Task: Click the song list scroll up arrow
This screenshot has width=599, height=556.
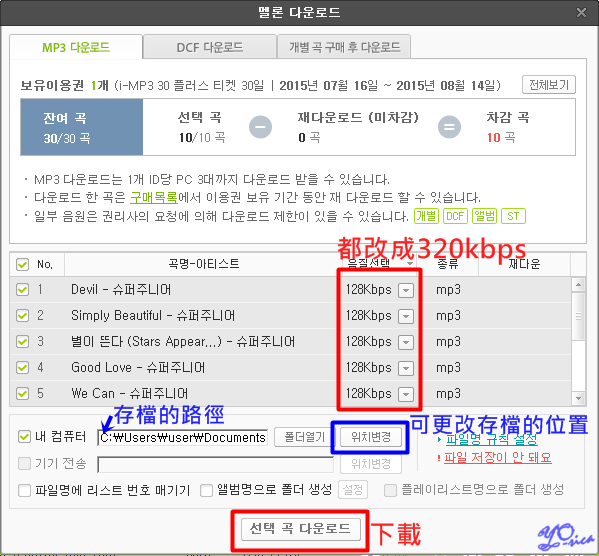Action: click(578, 284)
